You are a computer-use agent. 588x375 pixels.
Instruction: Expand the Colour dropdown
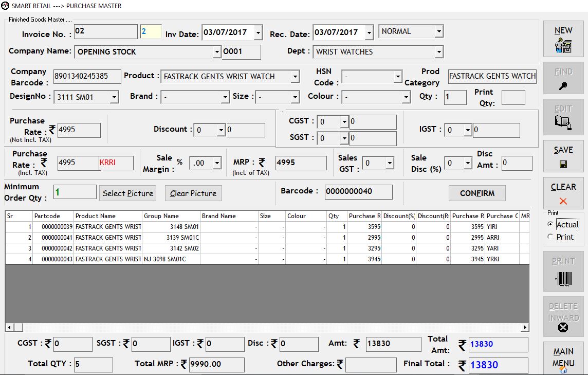coord(406,97)
